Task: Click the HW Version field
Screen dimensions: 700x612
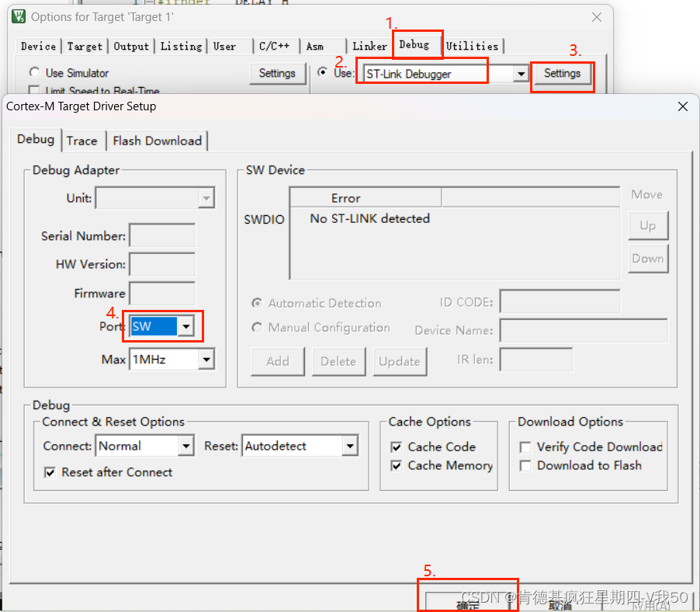Action: (162, 264)
